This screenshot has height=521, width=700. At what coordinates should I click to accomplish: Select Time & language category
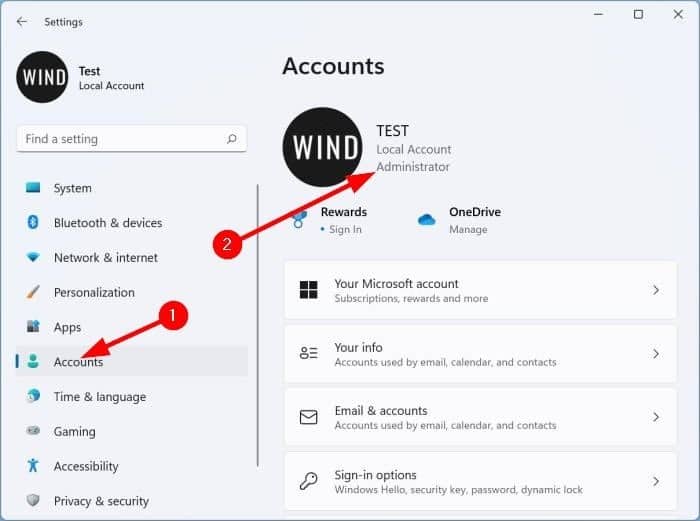(x=132, y=396)
